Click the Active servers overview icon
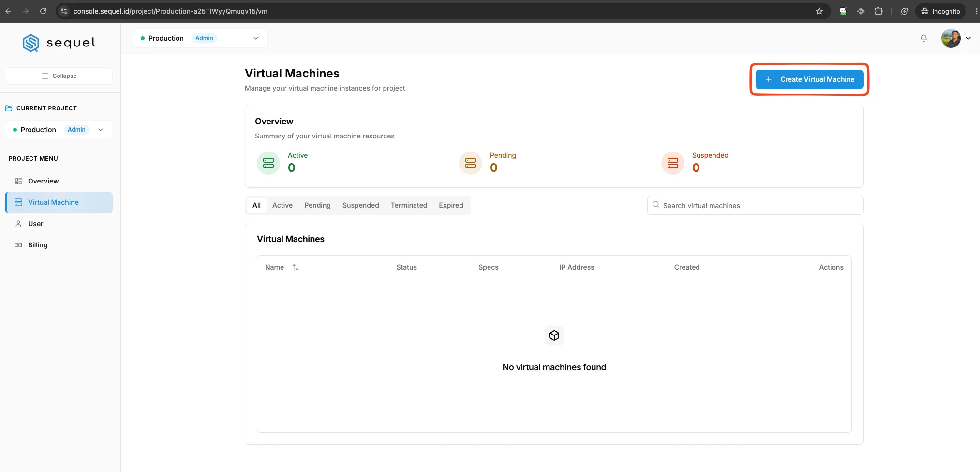The width and height of the screenshot is (980, 472). coord(268,163)
